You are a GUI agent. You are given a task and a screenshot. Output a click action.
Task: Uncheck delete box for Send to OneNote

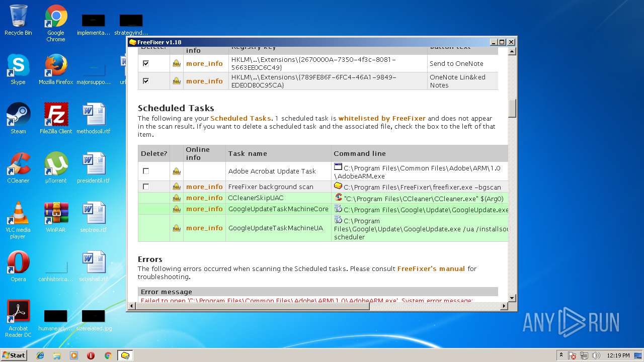[x=146, y=63]
